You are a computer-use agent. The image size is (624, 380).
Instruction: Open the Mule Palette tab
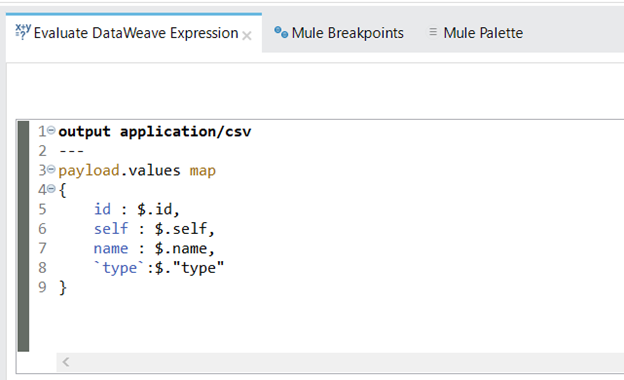tap(483, 33)
